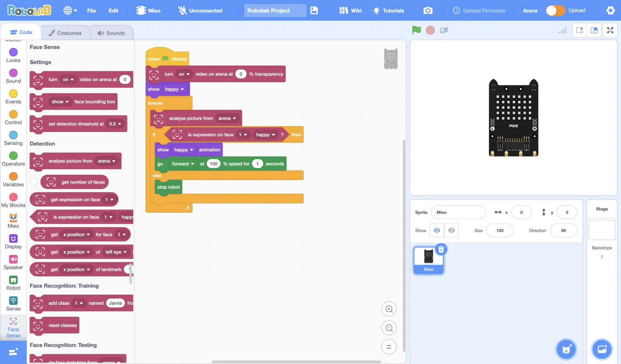Zoom in on the workspace

pyautogui.click(x=389, y=309)
